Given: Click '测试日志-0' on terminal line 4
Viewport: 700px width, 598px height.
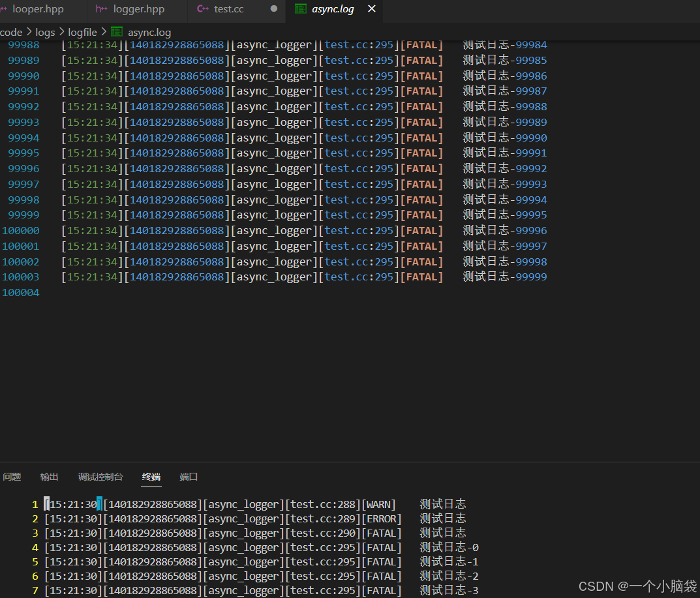Looking at the screenshot, I should (449, 547).
